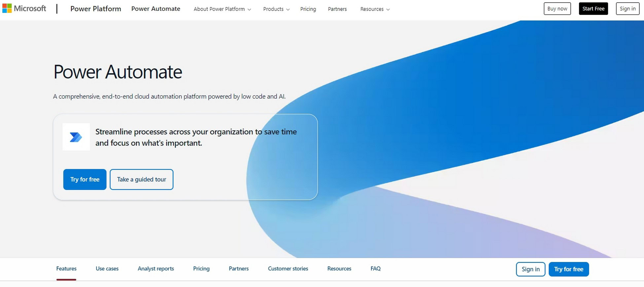The height and width of the screenshot is (287, 644).
Task: Click Take a guided tour button
Action: (x=141, y=179)
